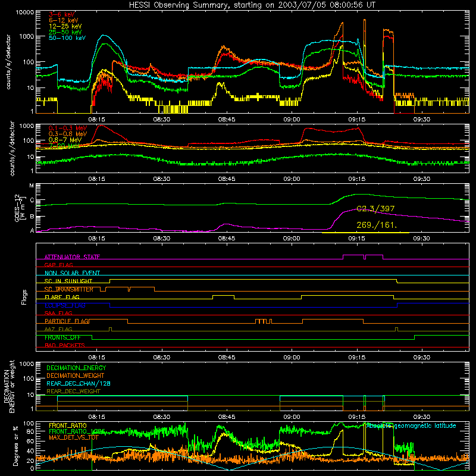Click the Absolute geomagnetic latitude label

click(411, 425)
